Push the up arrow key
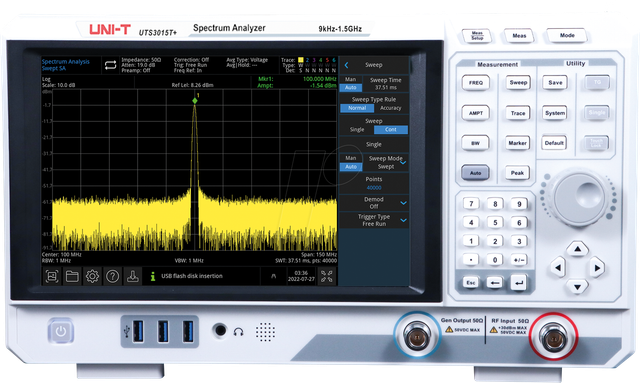The image size is (640, 383). 577,249
